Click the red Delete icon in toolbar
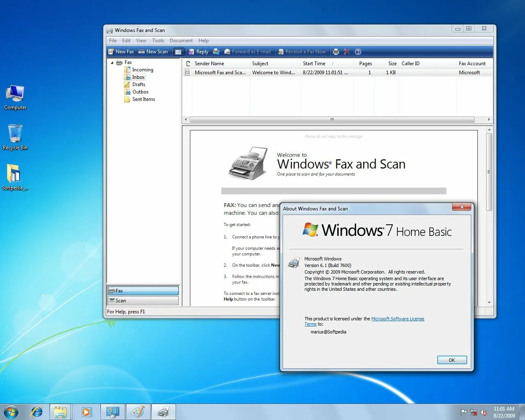 [x=347, y=52]
